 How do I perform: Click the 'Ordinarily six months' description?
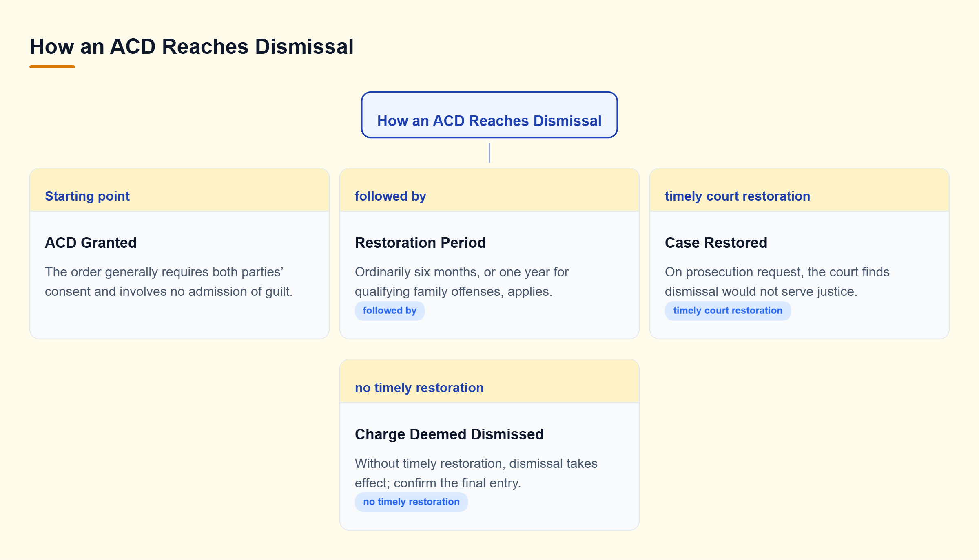pos(462,282)
